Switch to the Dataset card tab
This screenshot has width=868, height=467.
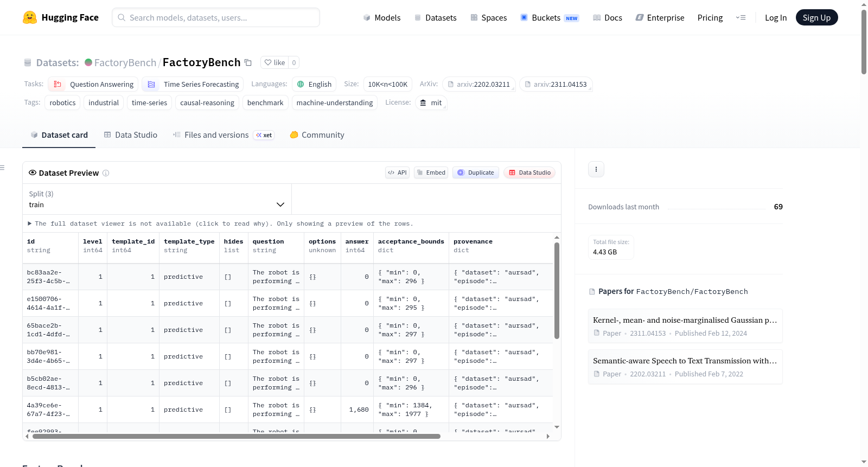[x=59, y=135]
